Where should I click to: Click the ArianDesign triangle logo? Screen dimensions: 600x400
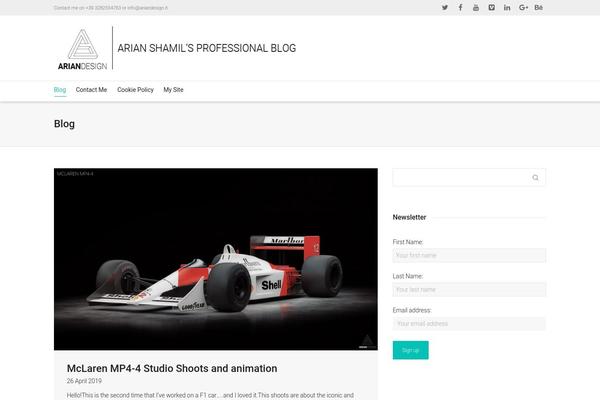coord(82,49)
